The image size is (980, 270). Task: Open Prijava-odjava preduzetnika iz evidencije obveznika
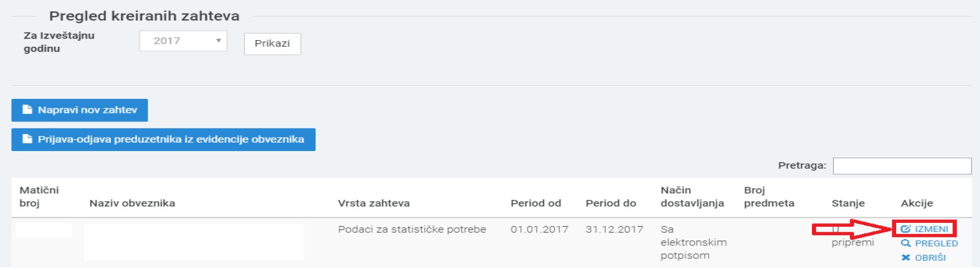pos(164,139)
